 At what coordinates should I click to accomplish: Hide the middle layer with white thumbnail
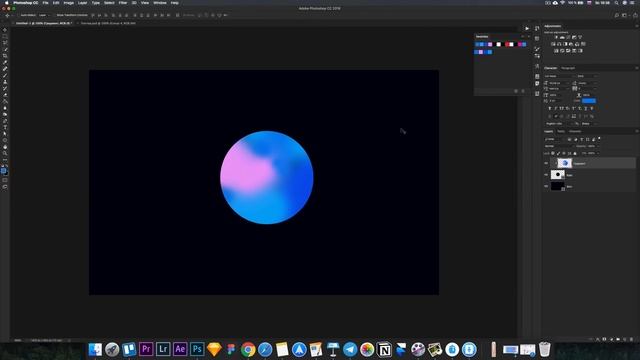[546, 175]
